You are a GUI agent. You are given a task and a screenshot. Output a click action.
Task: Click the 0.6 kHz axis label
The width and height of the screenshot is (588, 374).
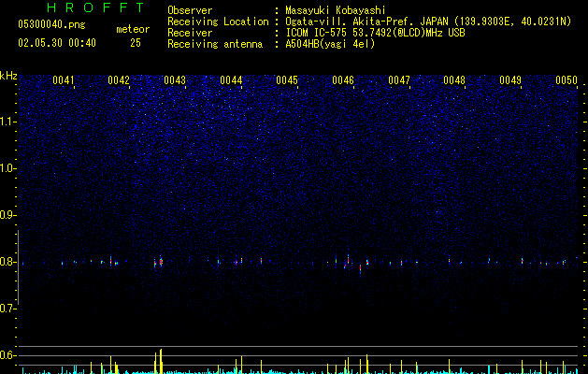tap(7, 355)
